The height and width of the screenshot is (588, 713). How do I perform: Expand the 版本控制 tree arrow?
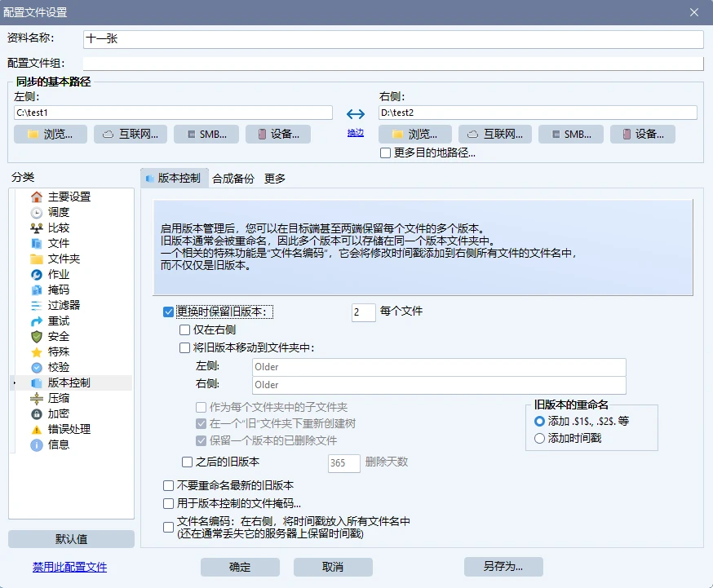pos(15,383)
